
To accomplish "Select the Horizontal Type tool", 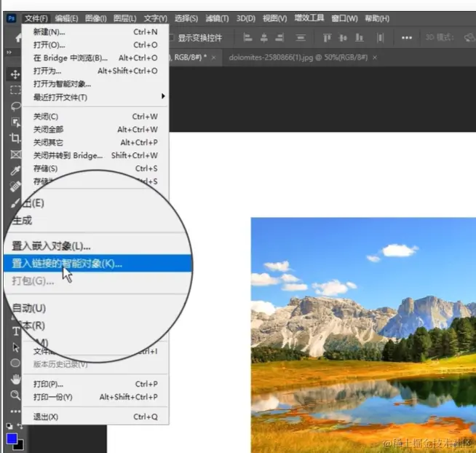I will point(16,331).
